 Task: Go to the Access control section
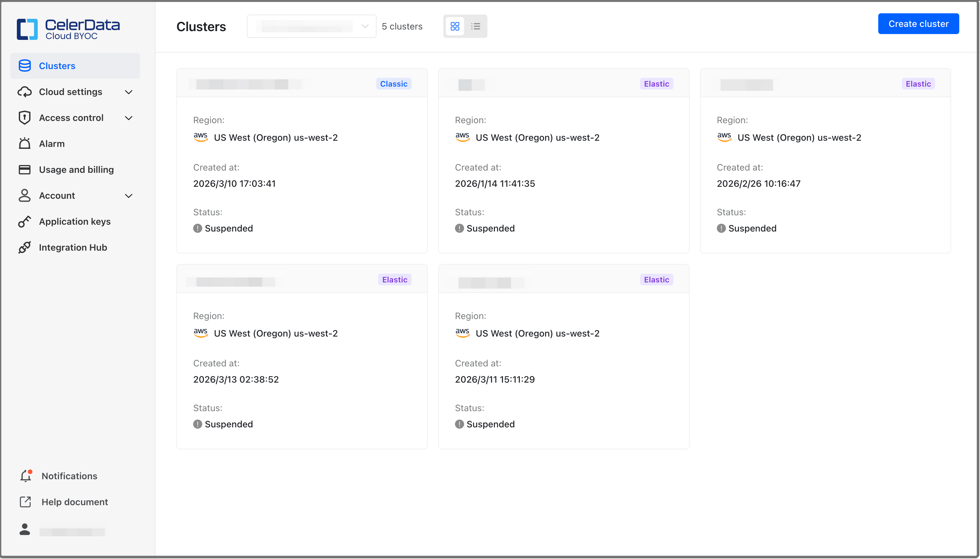click(x=71, y=117)
